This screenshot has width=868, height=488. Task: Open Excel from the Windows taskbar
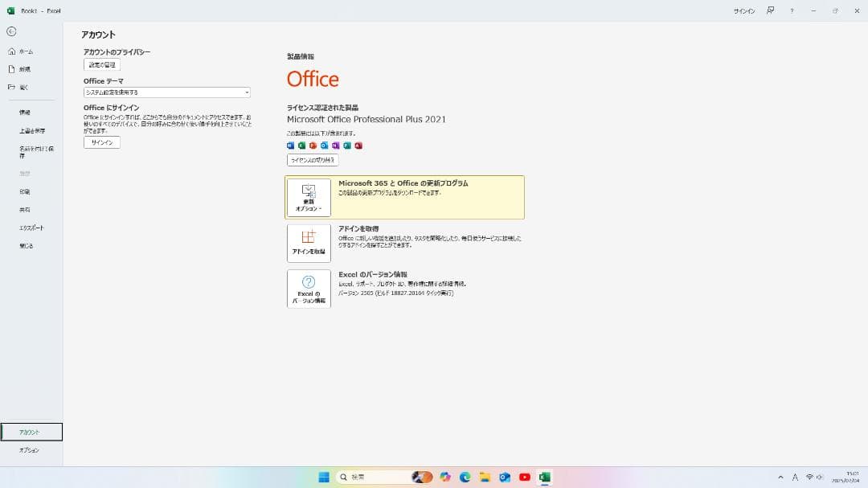[543, 477]
